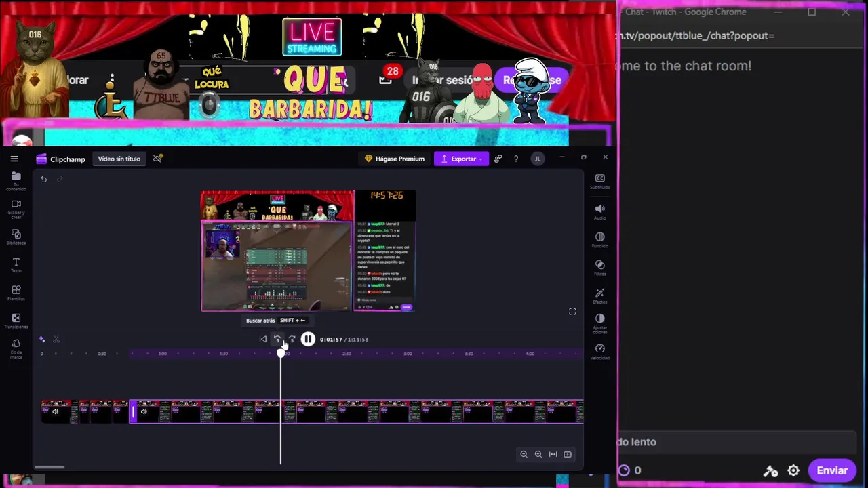Toggle the timeline view layout icon

point(568,454)
